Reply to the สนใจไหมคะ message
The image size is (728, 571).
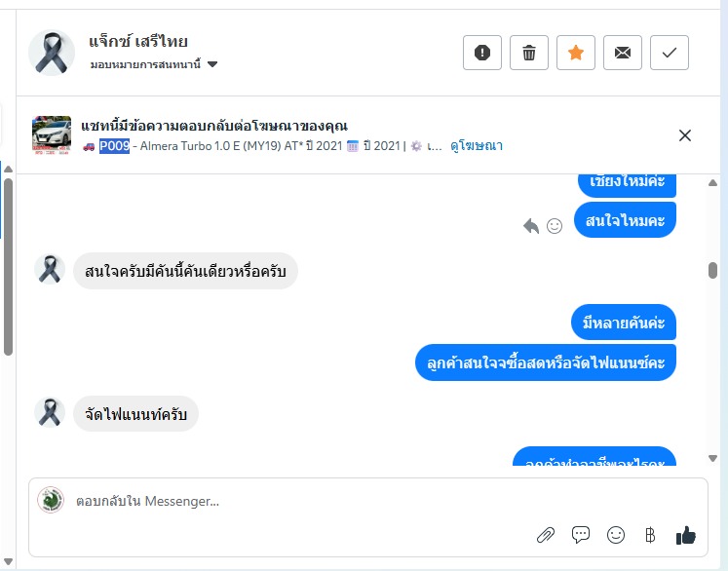pos(531,226)
